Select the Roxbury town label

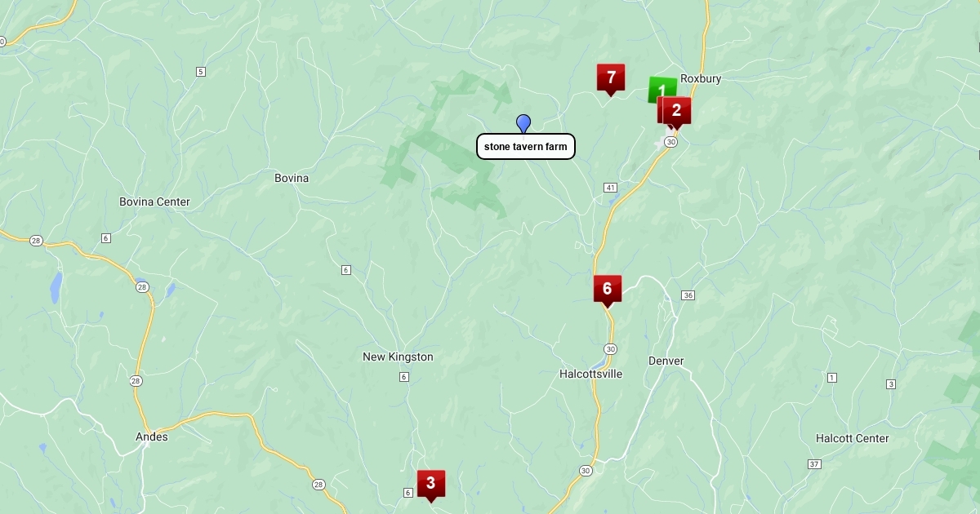pyautogui.click(x=701, y=78)
